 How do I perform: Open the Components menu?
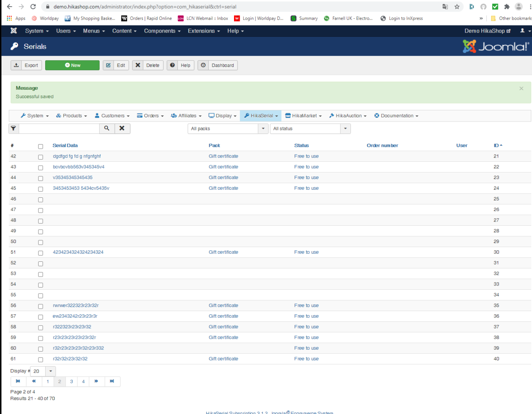(x=162, y=31)
